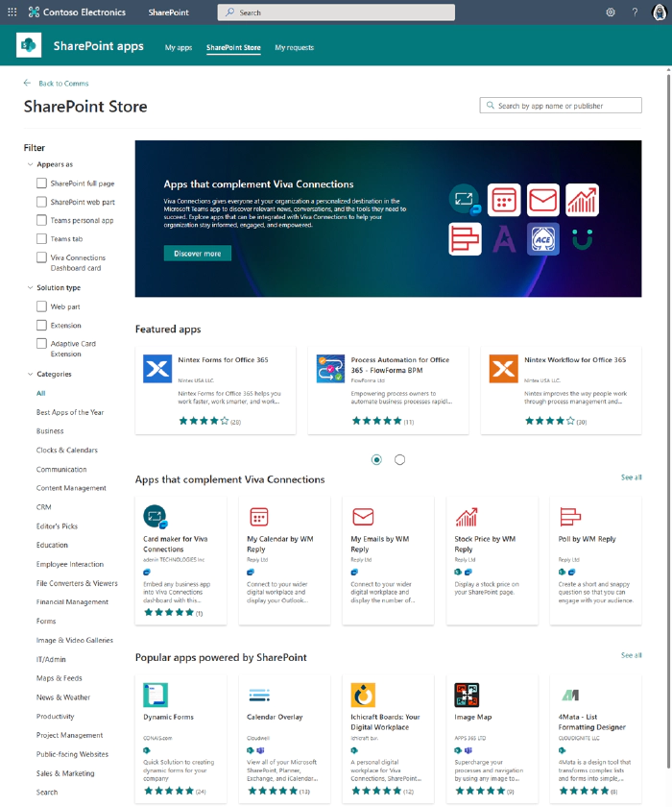Screen dimensions: 672x807
Task: Open the user profile avatar
Action: [x=660, y=12]
